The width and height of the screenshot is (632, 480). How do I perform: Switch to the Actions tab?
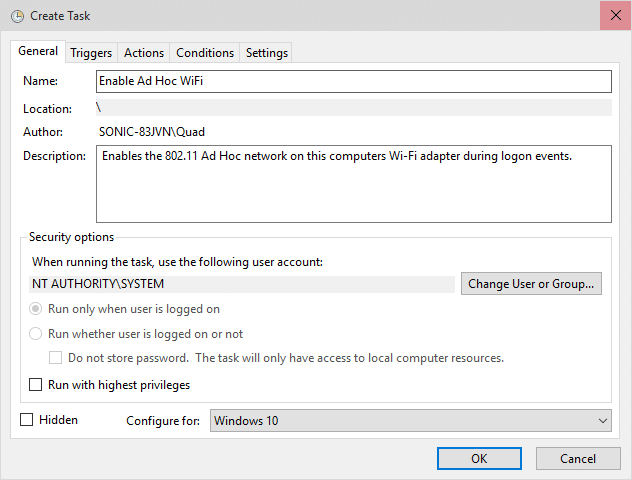144,53
